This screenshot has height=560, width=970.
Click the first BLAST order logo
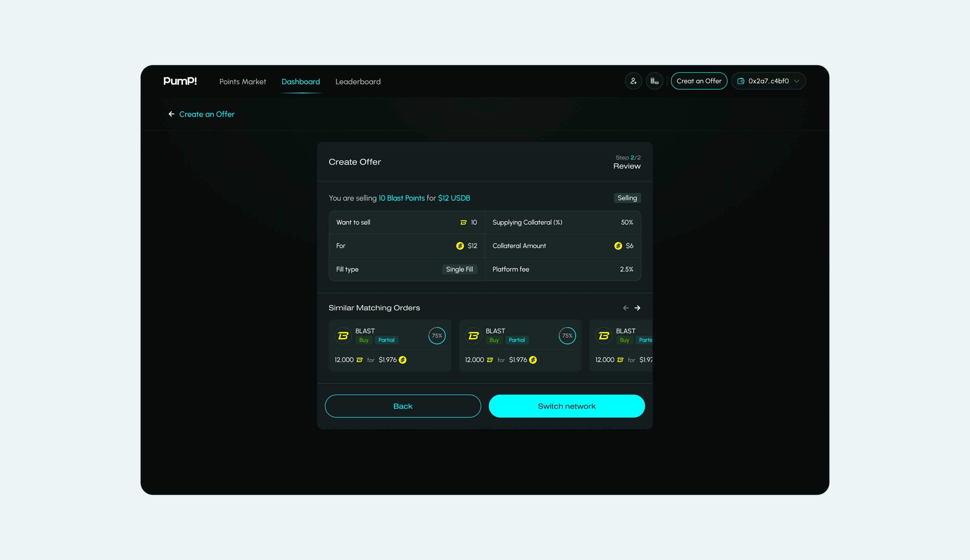pyautogui.click(x=343, y=336)
